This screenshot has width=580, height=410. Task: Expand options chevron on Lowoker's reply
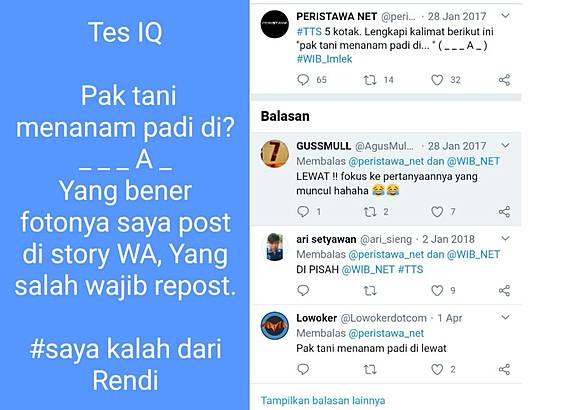505,317
